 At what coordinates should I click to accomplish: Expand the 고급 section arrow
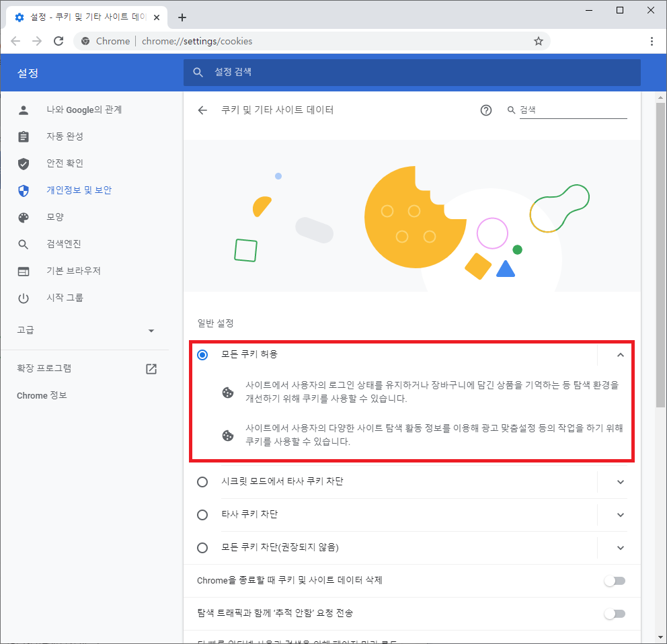[x=151, y=331]
